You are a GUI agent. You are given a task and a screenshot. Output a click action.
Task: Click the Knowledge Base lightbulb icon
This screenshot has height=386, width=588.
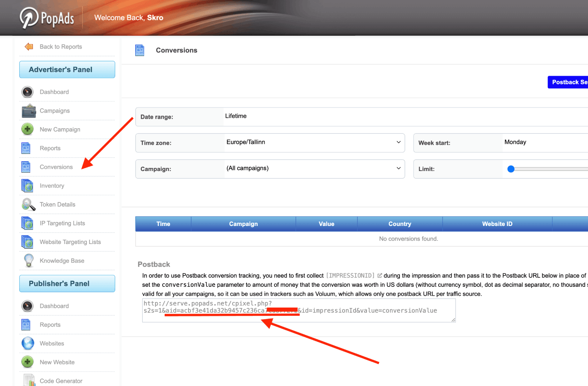point(29,260)
